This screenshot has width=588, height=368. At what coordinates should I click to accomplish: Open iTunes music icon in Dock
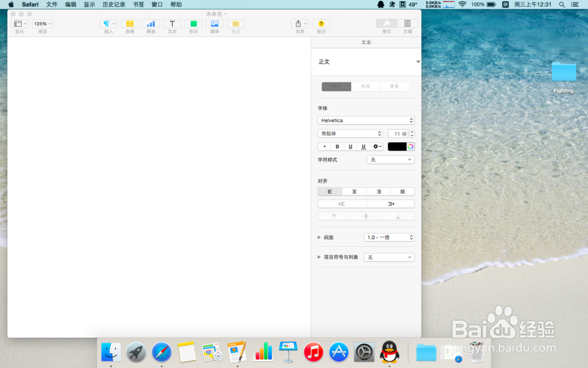pyautogui.click(x=313, y=352)
